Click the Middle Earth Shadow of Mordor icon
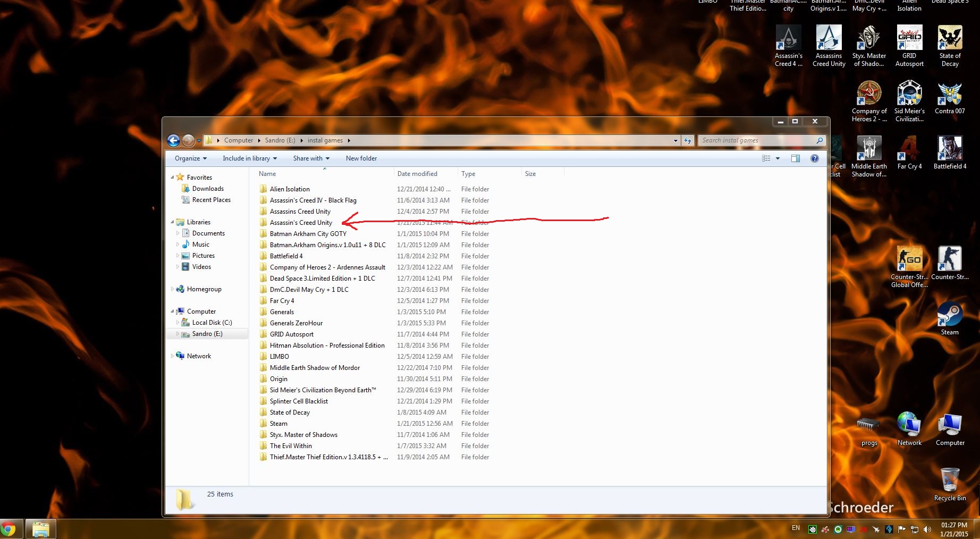The width and height of the screenshot is (980, 539). 869,157
